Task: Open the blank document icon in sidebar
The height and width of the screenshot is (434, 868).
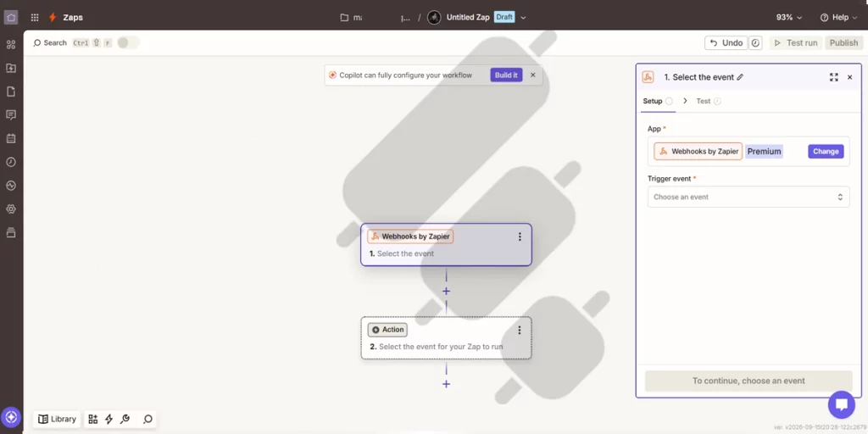Action: pos(11,92)
